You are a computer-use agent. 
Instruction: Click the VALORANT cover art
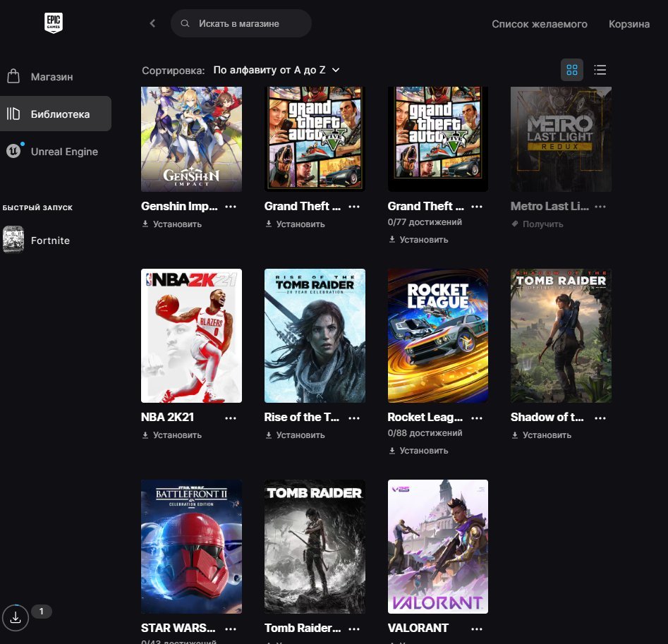pos(438,547)
